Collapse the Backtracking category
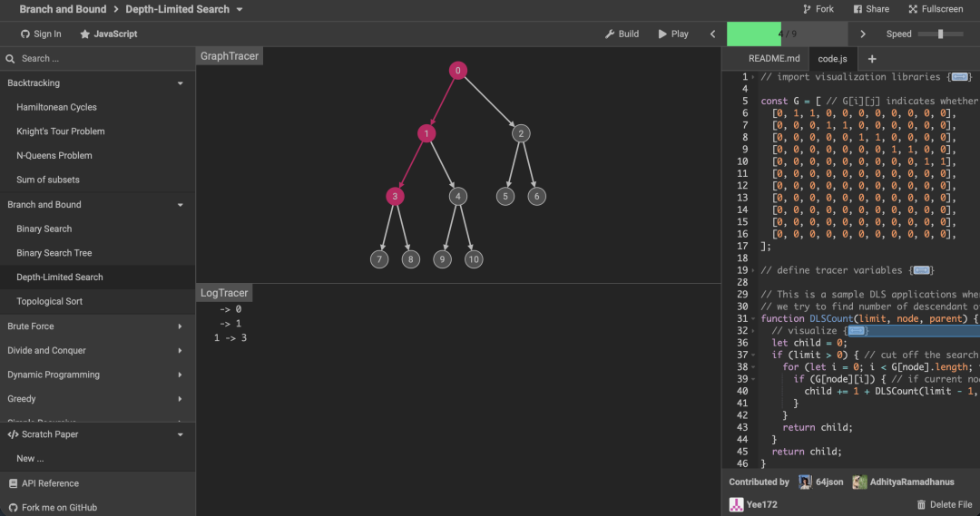The height and width of the screenshot is (516, 980). tap(180, 83)
